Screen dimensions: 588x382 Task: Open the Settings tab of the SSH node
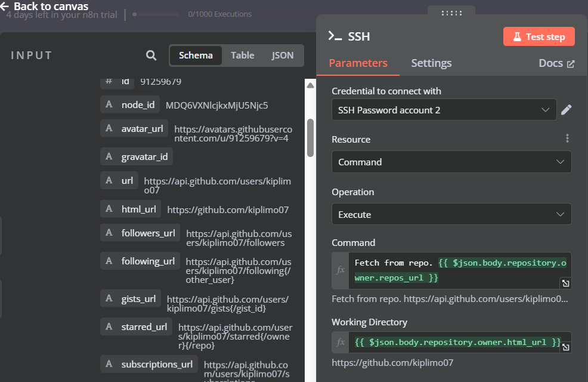[431, 63]
